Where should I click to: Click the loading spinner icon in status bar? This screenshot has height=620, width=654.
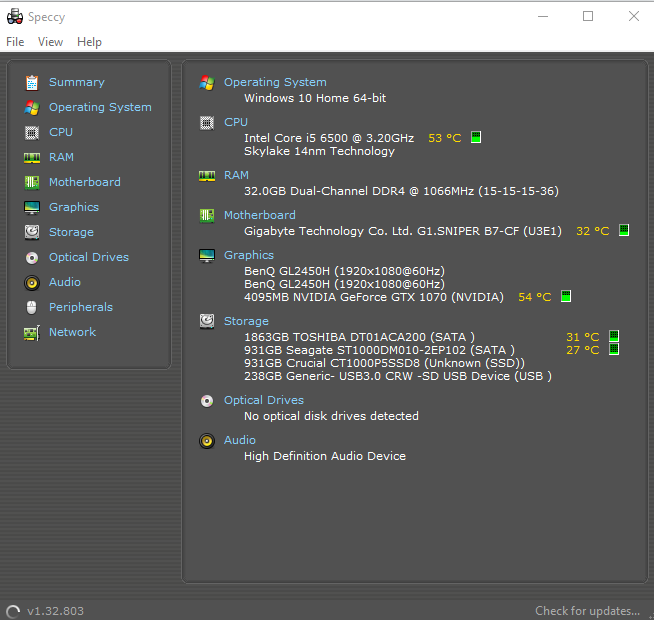(x=13, y=612)
